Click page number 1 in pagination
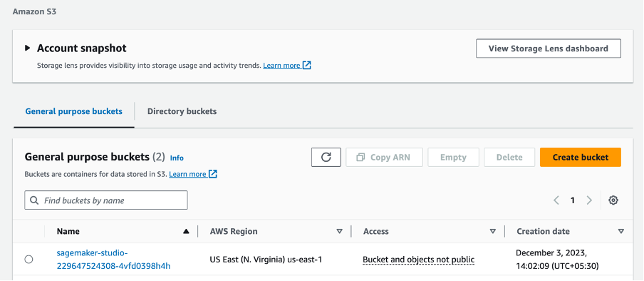Image resolution: width=644 pixels, height=281 pixels. tap(573, 200)
